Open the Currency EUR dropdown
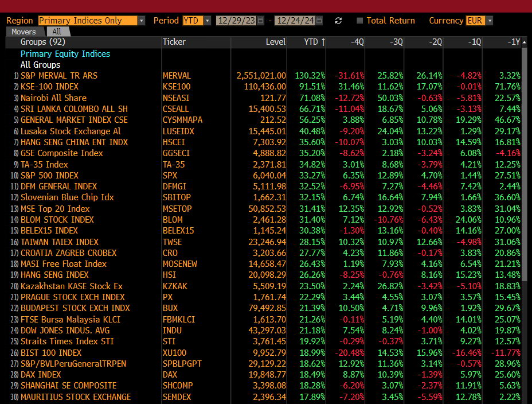532x404 pixels. point(489,21)
